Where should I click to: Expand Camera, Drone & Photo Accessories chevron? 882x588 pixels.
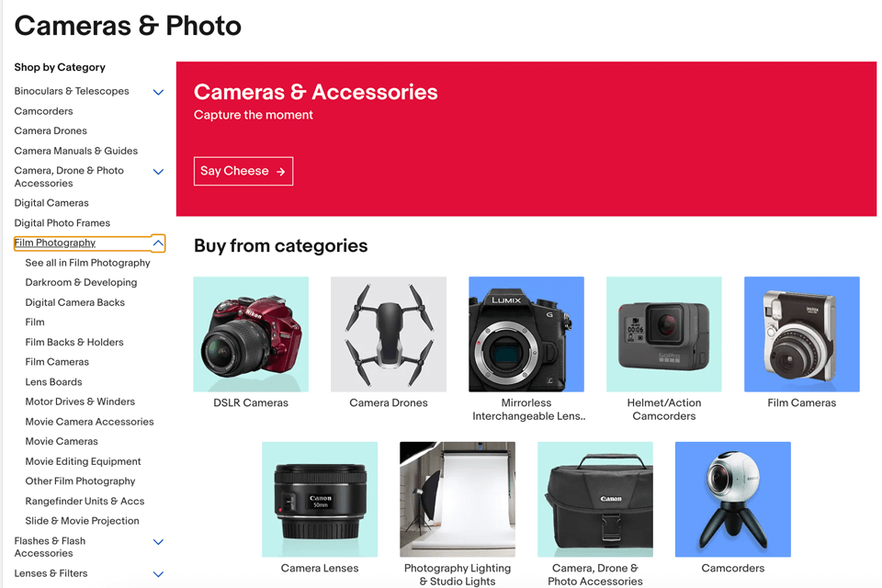coord(159,172)
